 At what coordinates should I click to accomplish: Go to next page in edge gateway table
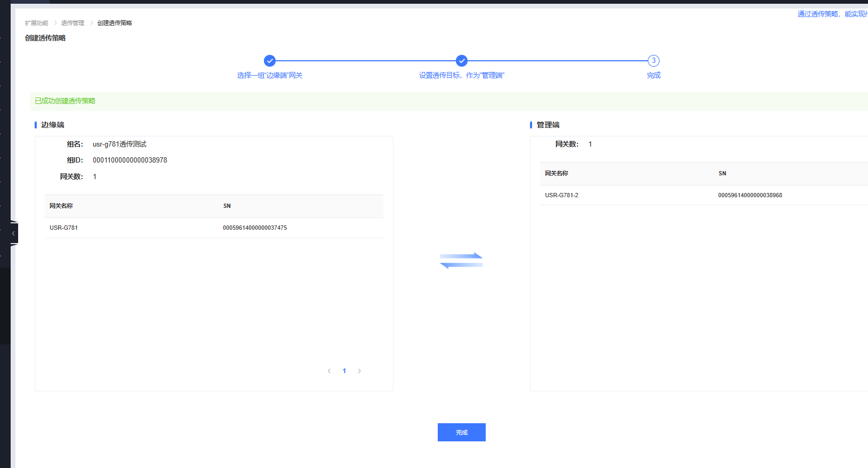click(359, 371)
